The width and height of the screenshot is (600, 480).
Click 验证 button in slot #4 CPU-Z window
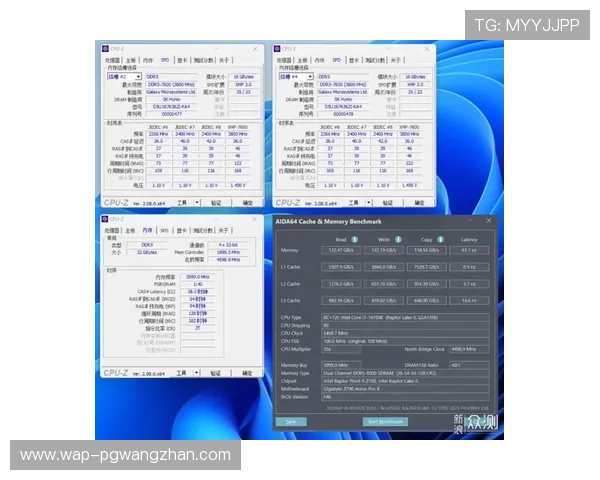(388, 202)
